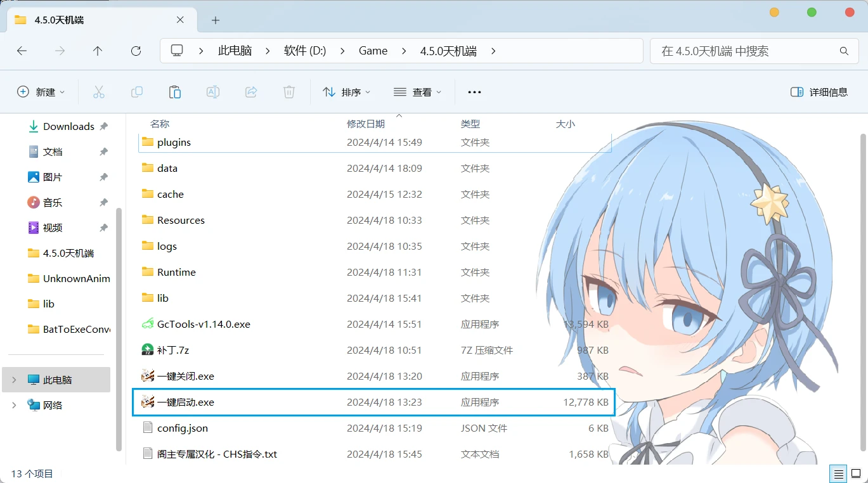The height and width of the screenshot is (483, 868).
Task: Click the 音乐 music icon in sidebar
Action: click(x=34, y=202)
